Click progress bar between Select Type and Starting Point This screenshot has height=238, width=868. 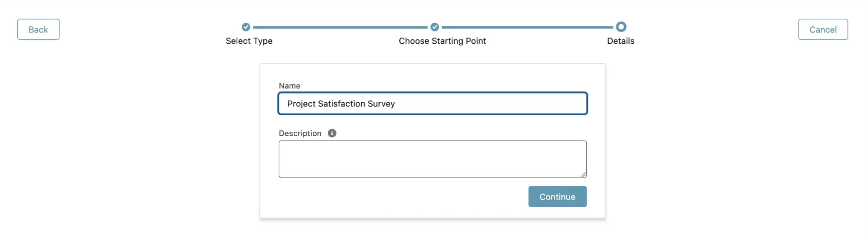(x=340, y=27)
